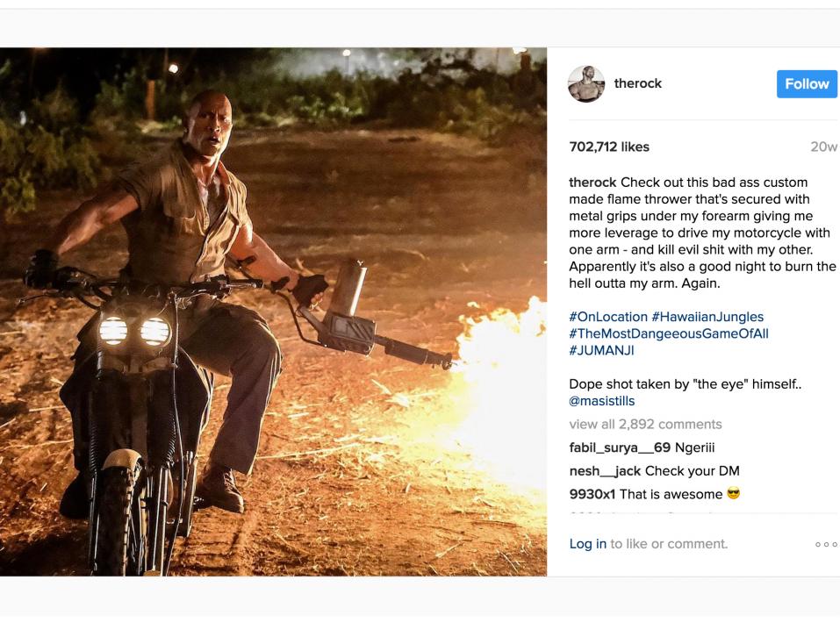Click the 702,712 likes count
The height and width of the screenshot is (630, 840).
(609, 147)
